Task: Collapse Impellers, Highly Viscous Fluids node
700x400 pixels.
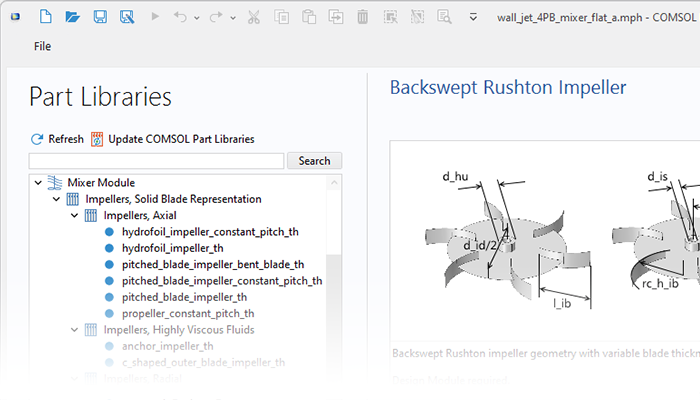Action: (75, 330)
